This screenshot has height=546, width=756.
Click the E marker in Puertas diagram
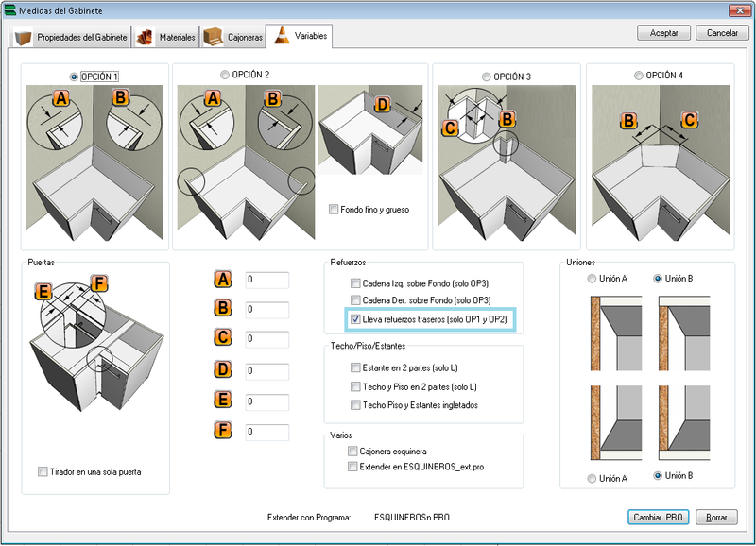point(43,292)
